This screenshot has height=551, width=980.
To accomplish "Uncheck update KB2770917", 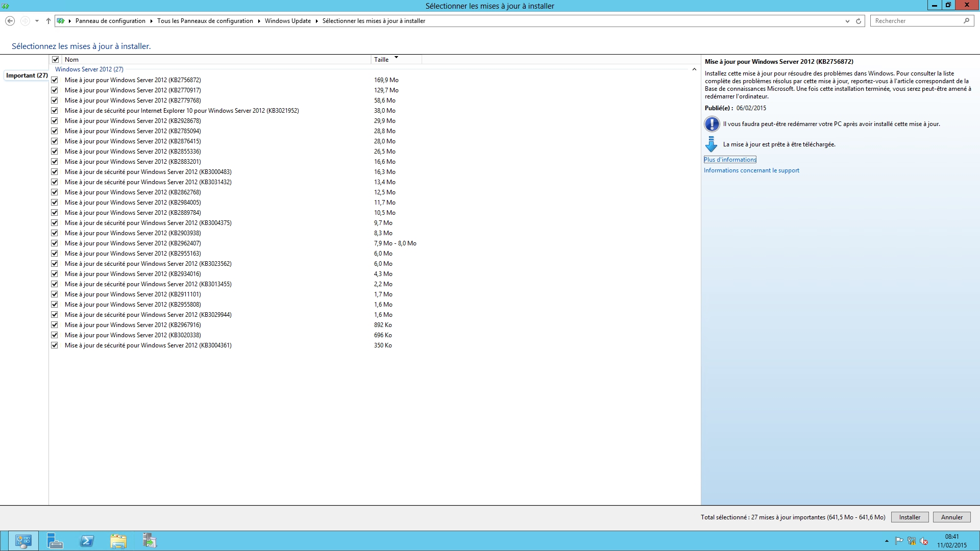I will [55, 90].
